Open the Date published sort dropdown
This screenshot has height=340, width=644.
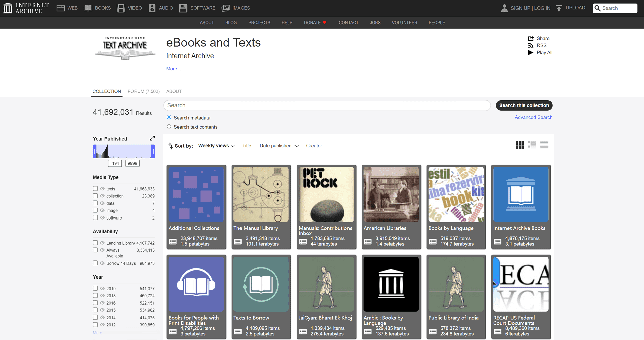pos(278,146)
